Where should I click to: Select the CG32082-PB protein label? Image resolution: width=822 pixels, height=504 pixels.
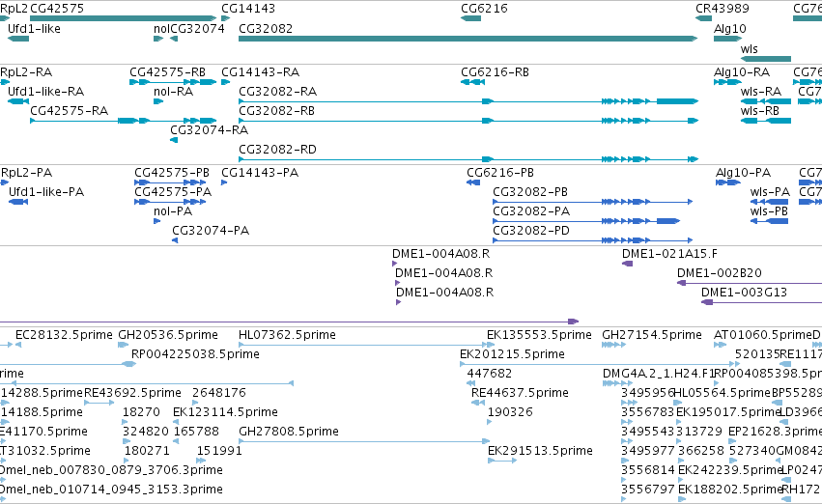(530, 192)
